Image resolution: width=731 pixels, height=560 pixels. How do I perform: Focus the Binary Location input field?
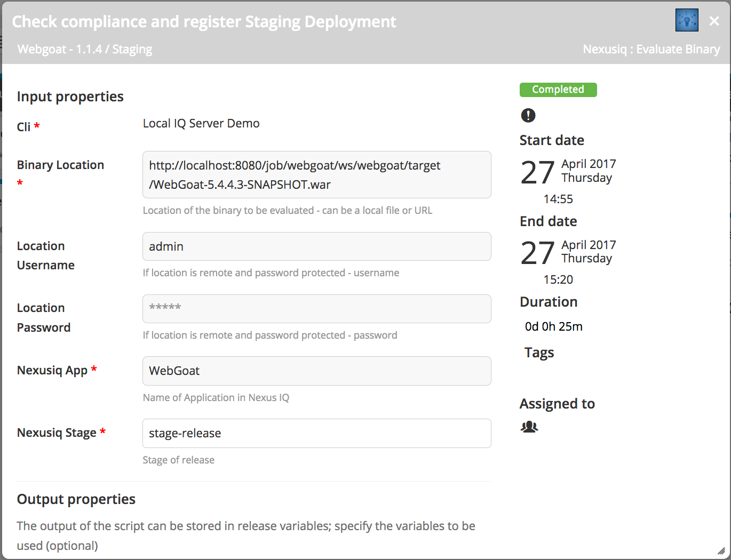tap(317, 175)
